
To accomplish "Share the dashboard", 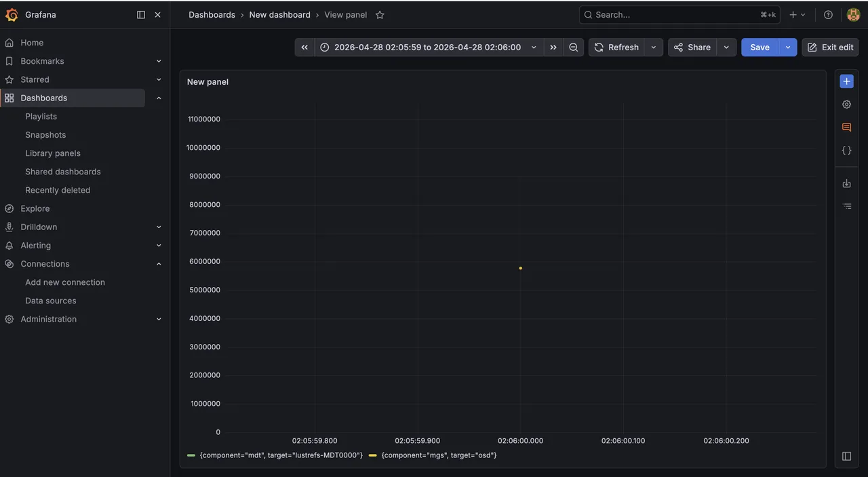I will click(692, 47).
